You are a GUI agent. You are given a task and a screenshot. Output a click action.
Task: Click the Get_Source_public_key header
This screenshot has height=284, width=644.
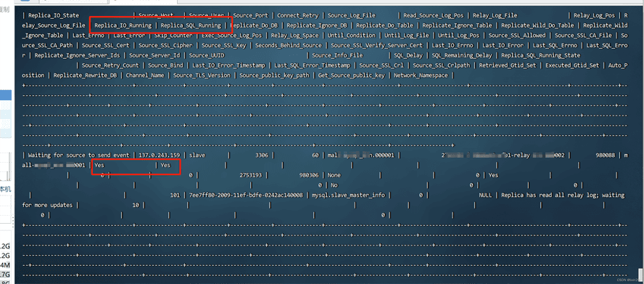click(352, 76)
